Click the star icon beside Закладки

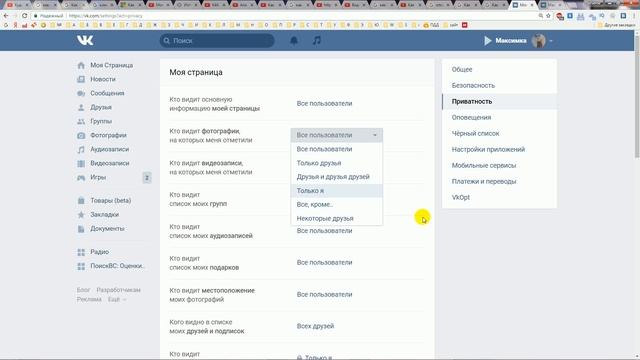[x=81, y=215]
